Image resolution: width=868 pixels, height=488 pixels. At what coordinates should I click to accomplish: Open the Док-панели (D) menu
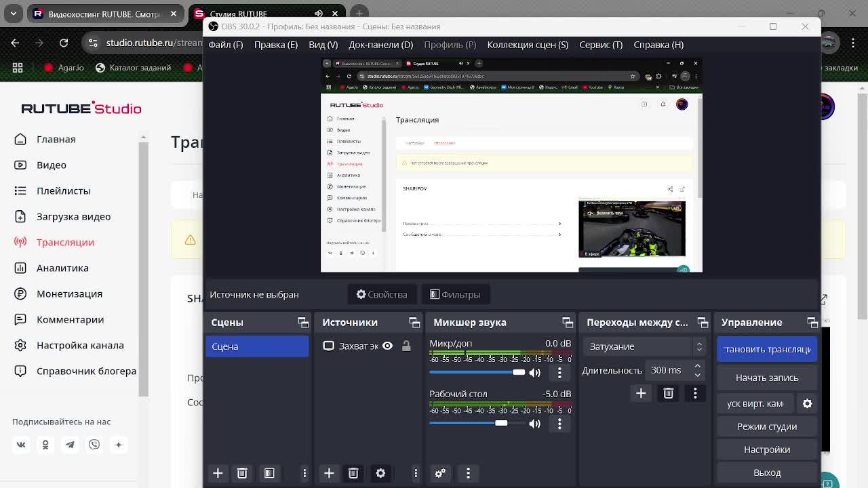tap(381, 45)
